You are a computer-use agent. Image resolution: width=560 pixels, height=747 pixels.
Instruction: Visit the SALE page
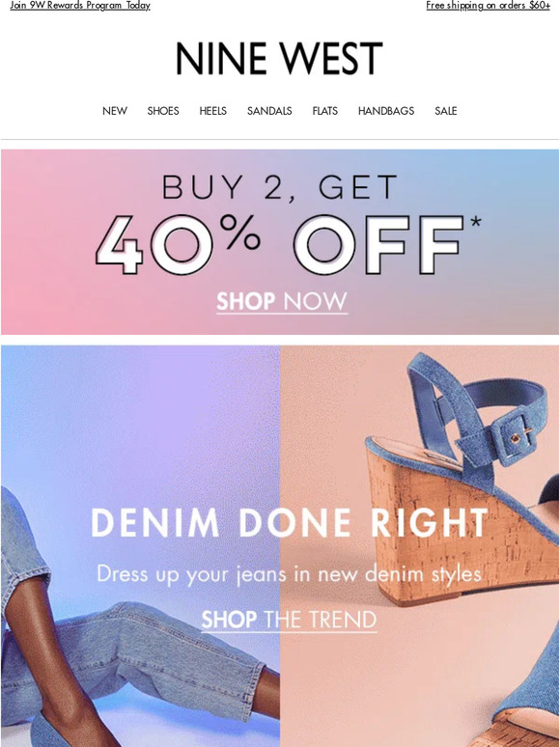[x=446, y=111]
